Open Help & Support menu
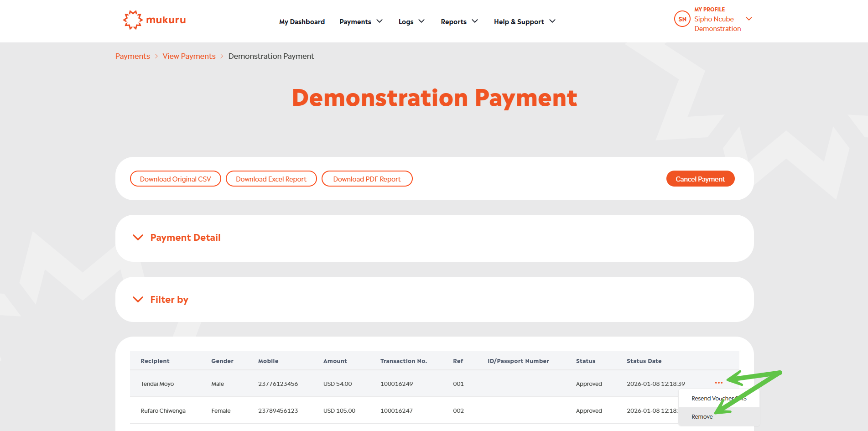The width and height of the screenshot is (868, 431). pos(524,21)
